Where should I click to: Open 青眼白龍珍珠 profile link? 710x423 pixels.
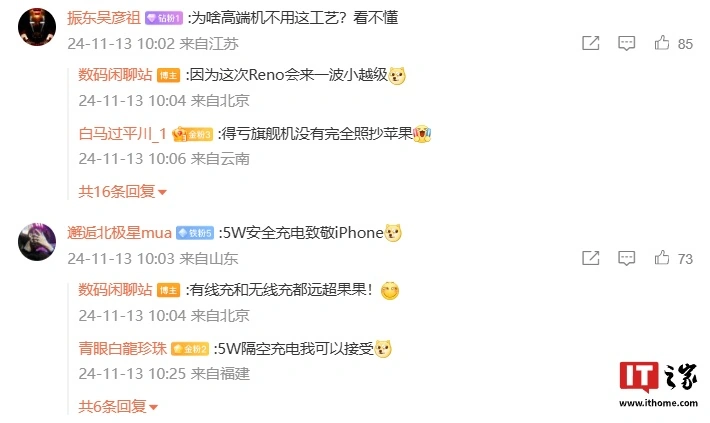123,348
